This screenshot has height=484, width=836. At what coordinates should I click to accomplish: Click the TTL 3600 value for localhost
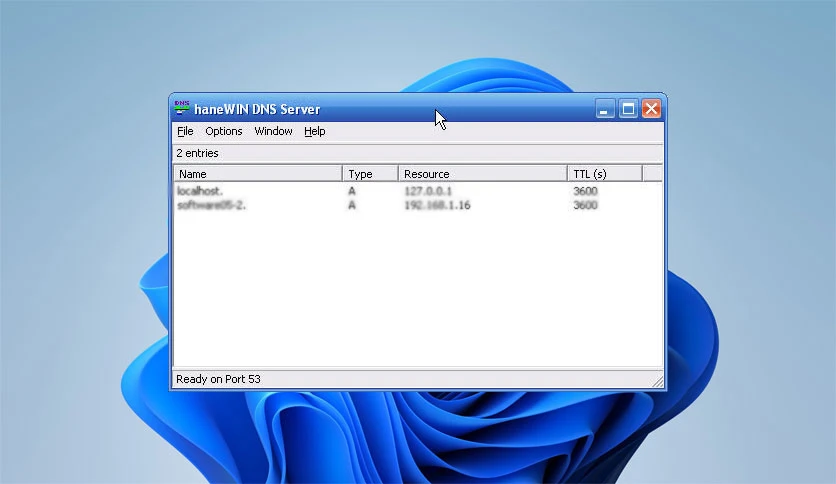[585, 191]
